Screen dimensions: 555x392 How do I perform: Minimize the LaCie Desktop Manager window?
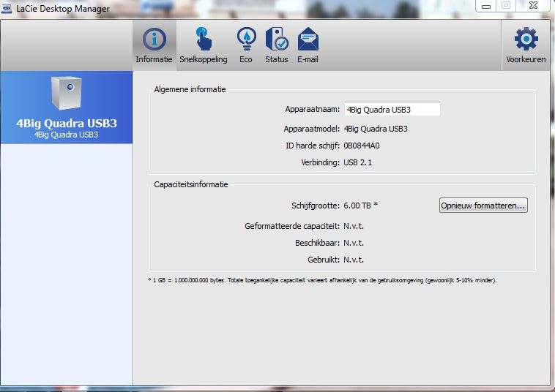(485, 6)
